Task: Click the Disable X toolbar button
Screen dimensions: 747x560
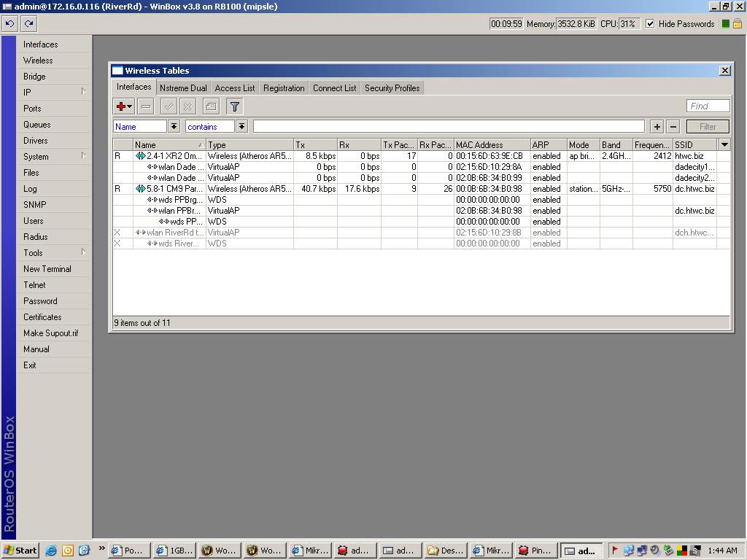Action: (x=187, y=106)
